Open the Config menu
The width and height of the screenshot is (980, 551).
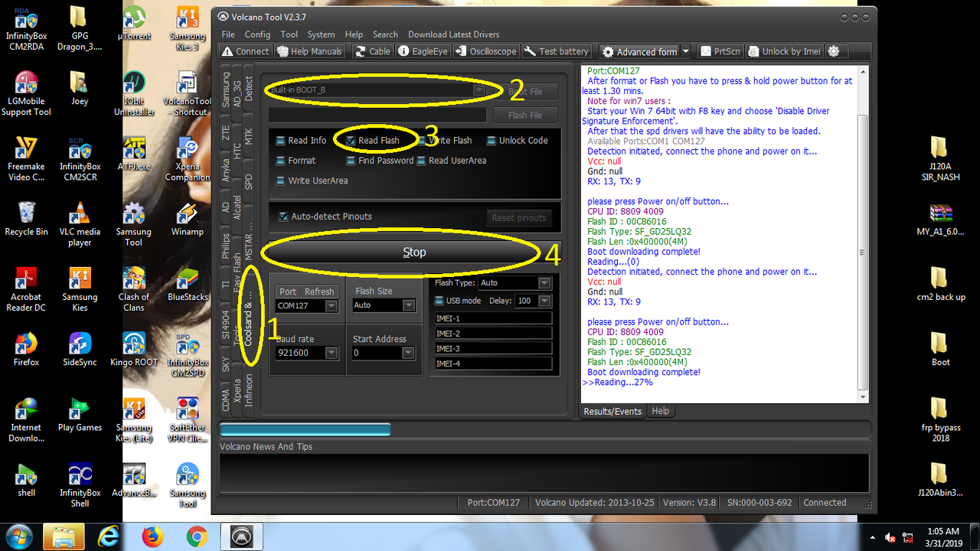click(x=257, y=34)
